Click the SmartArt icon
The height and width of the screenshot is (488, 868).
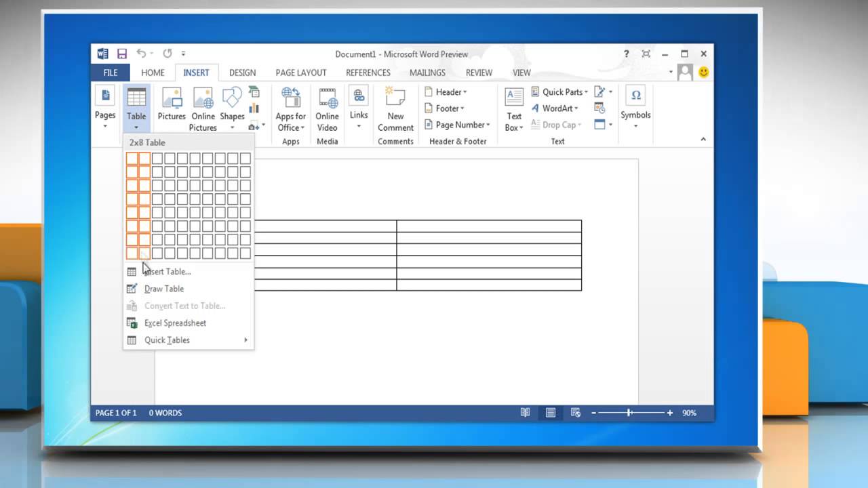click(x=254, y=91)
